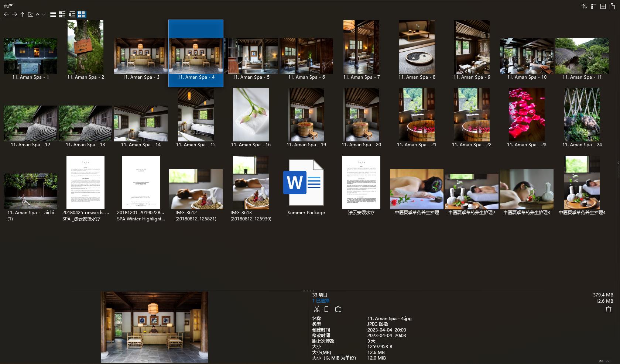Screen dimensions: 620x364
Task: Click the down chevron in the navigation toolbar
Action: click(x=44, y=14)
